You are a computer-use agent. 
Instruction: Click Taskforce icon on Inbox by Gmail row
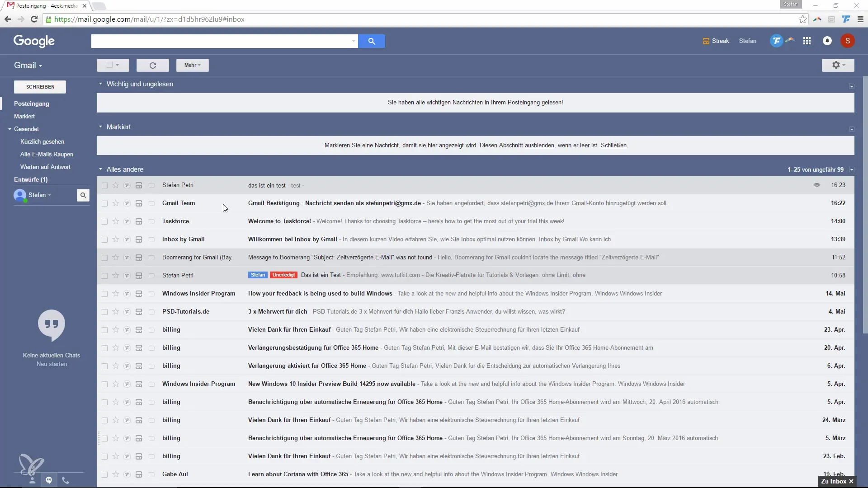click(x=127, y=239)
